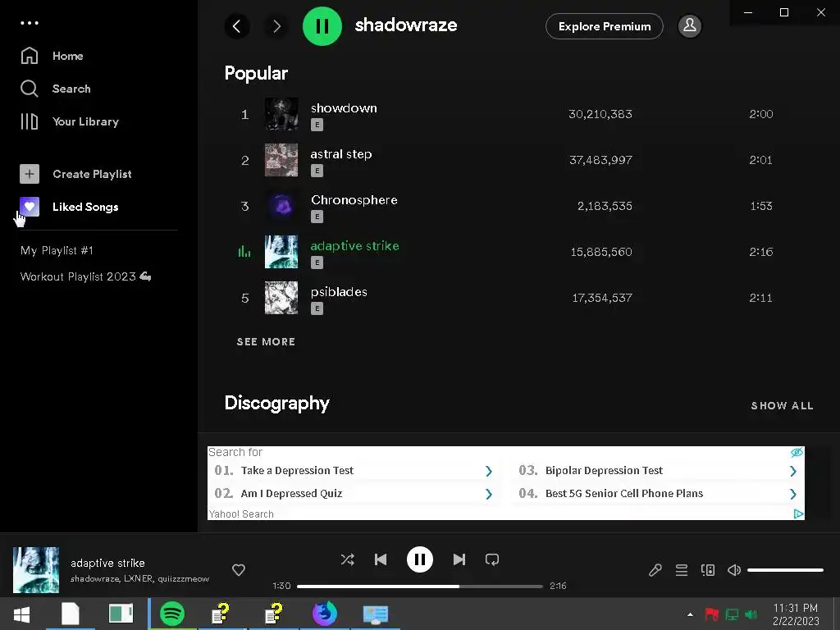Image resolution: width=840 pixels, height=630 pixels.
Task: Show hidden system tray icons
Action: coord(690,614)
